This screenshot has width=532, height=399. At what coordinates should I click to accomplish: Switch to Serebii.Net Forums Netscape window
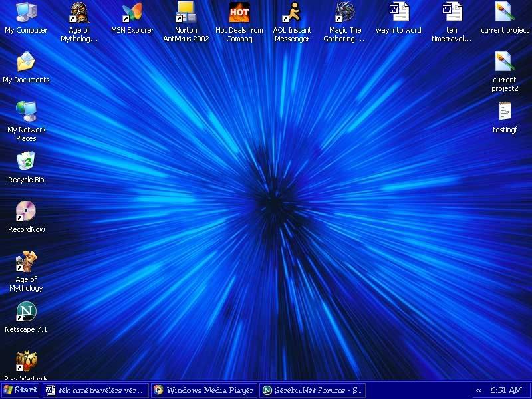(x=313, y=390)
